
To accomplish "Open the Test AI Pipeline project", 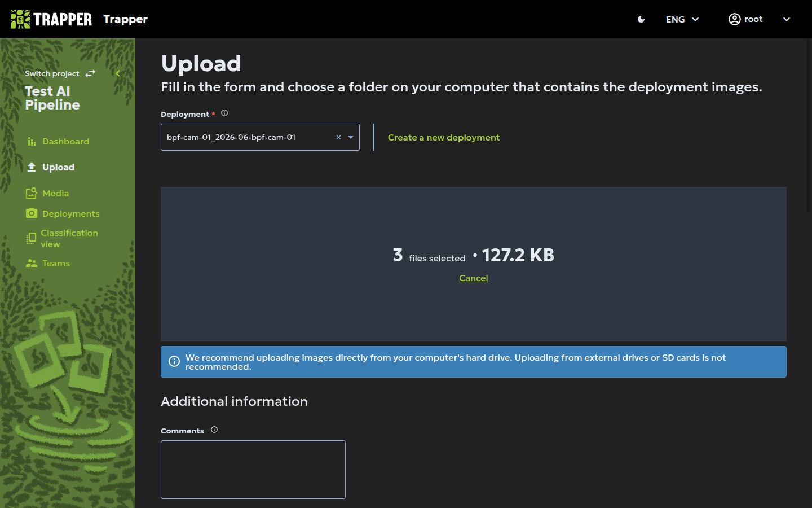I will coord(52,98).
